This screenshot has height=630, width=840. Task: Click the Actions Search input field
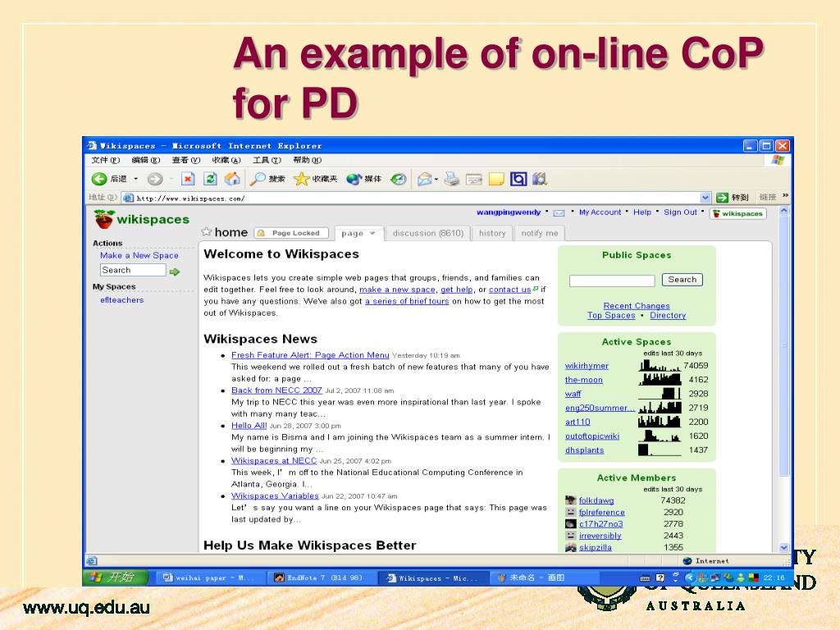tap(133, 270)
